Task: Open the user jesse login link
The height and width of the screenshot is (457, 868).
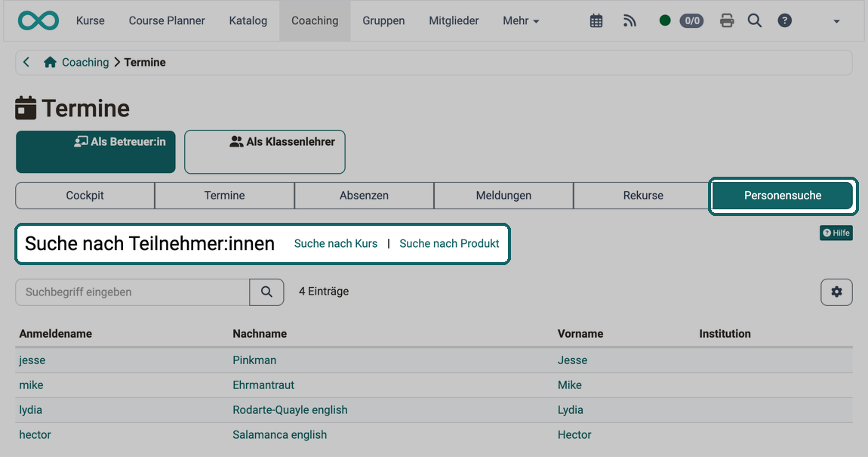Action: point(32,360)
